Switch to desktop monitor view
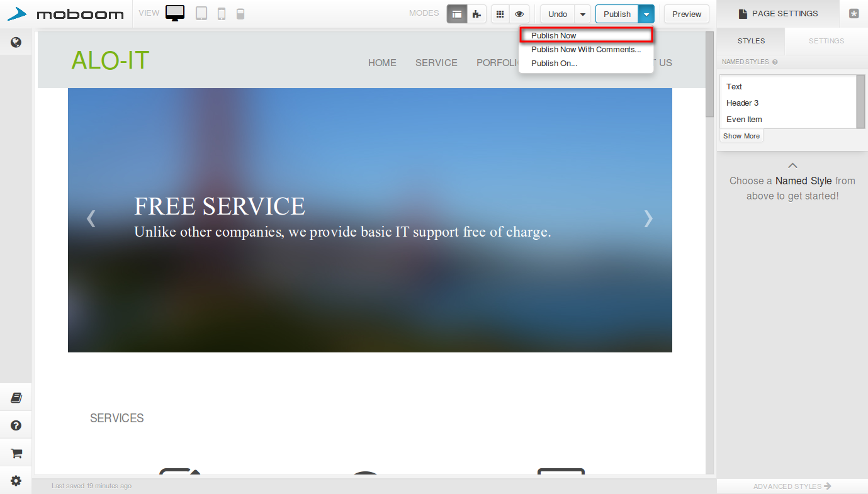Image resolution: width=868 pixels, height=494 pixels. [175, 13]
